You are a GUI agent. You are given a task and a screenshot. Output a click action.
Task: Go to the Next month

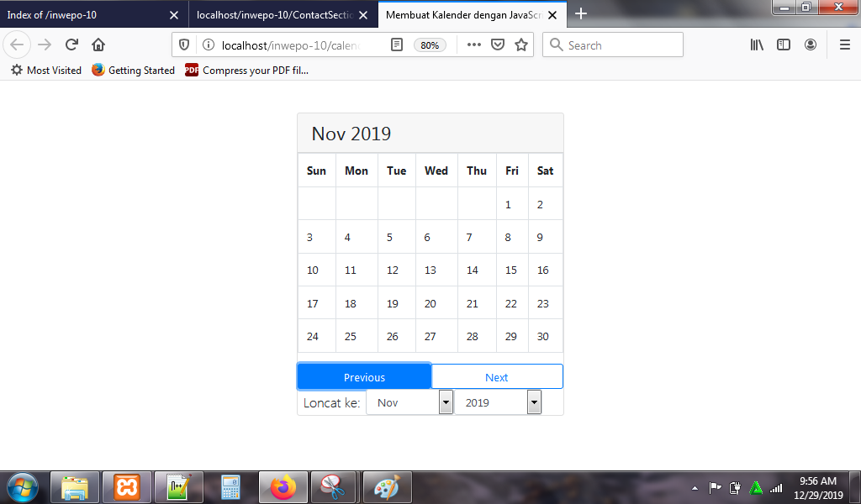(497, 377)
